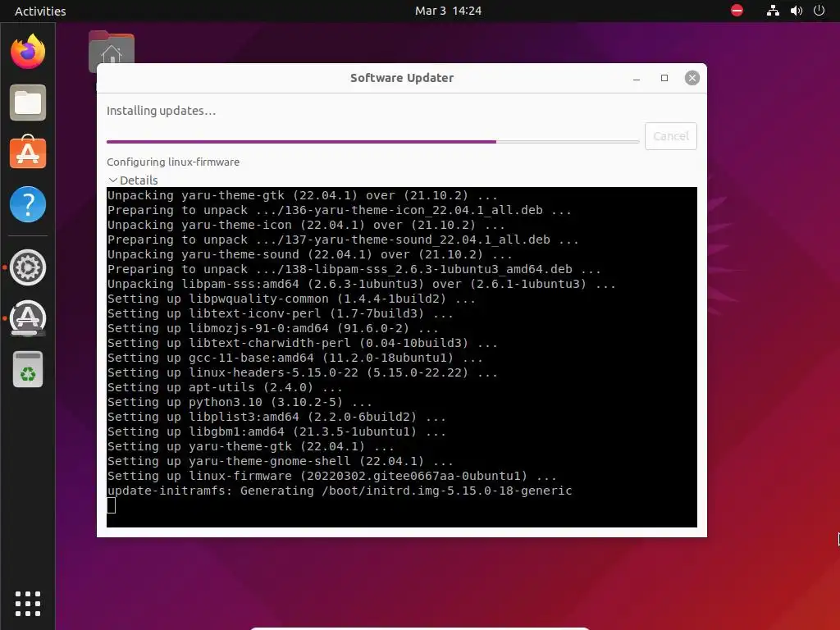Screen dimensions: 840x630
Task: Click the update progress bar
Action: tap(373, 142)
